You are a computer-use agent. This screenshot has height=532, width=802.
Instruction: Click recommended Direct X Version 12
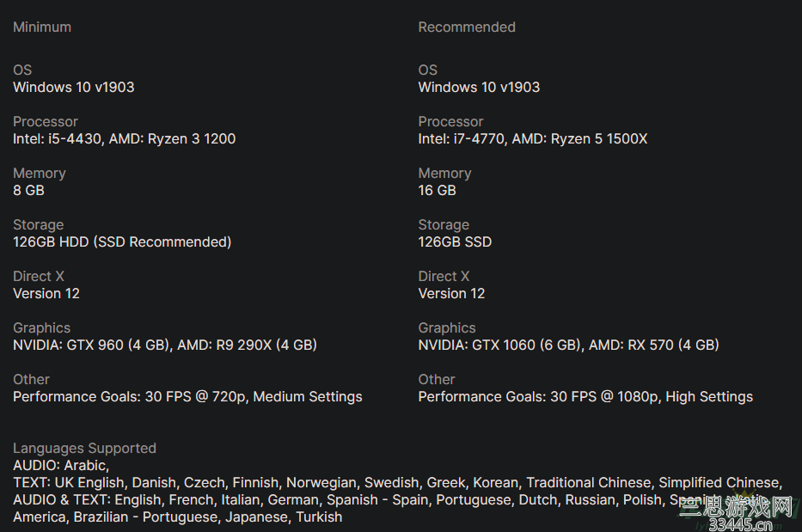tap(451, 294)
